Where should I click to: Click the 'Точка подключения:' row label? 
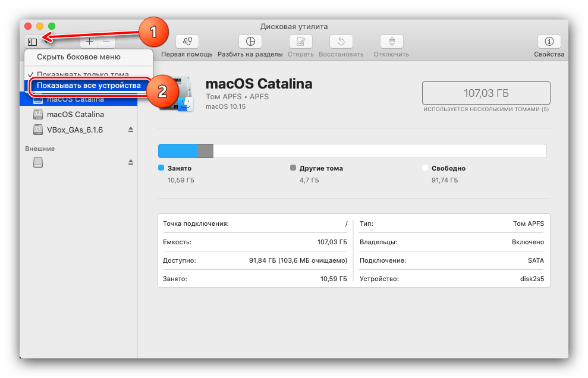pos(196,224)
